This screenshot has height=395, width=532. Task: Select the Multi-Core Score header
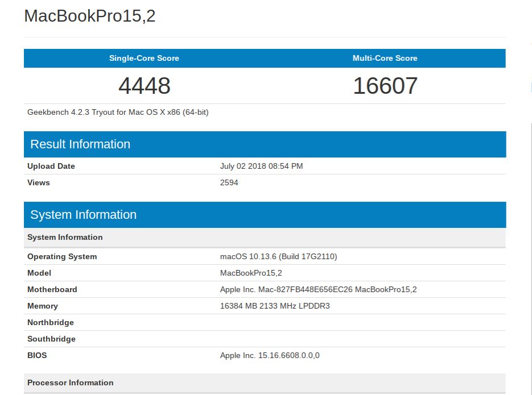tap(385, 59)
